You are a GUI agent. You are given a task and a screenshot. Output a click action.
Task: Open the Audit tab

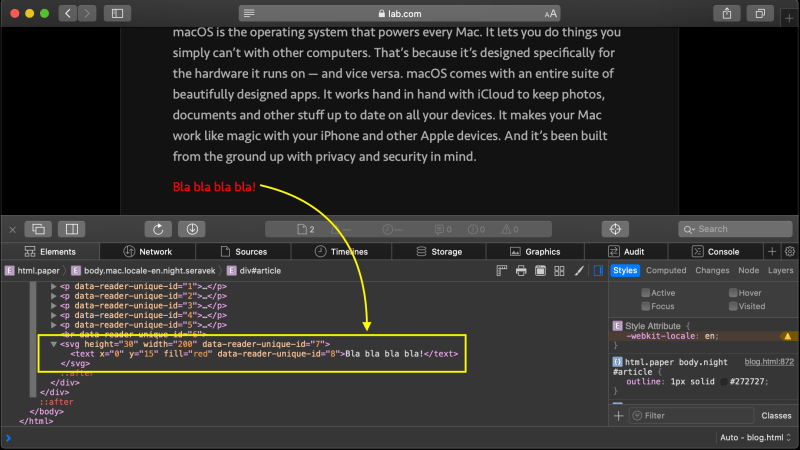(626, 252)
